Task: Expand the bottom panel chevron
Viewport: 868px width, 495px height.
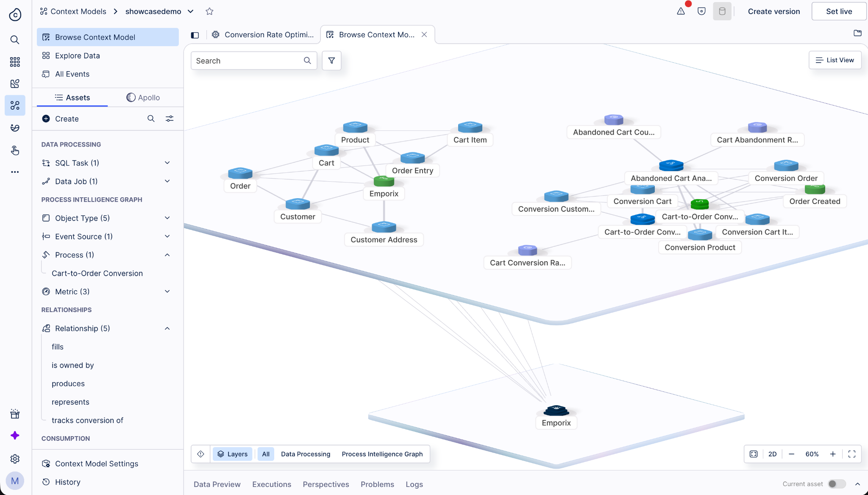Action: 857,484
